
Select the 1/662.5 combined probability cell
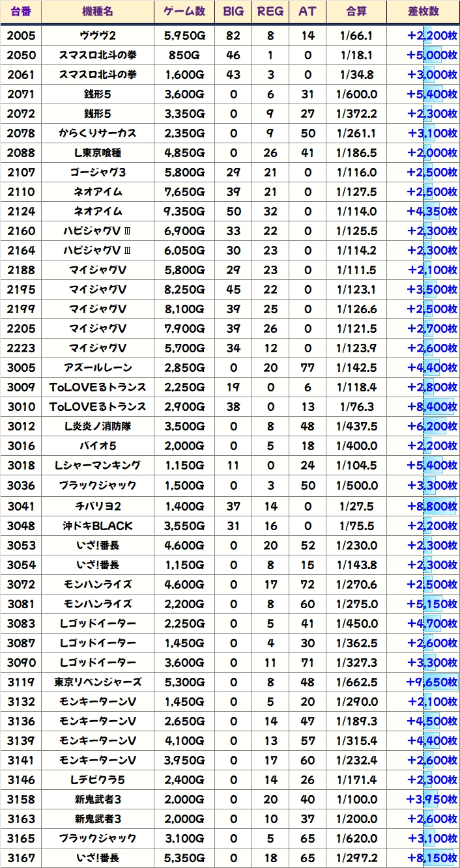(x=356, y=682)
